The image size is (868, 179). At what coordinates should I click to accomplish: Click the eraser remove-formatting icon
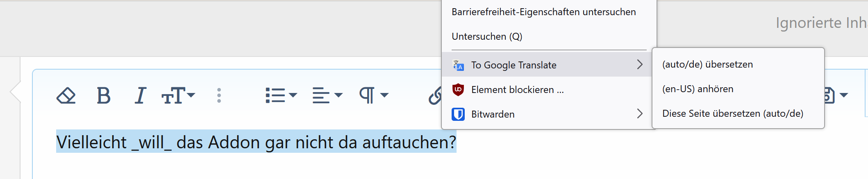coord(66,95)
